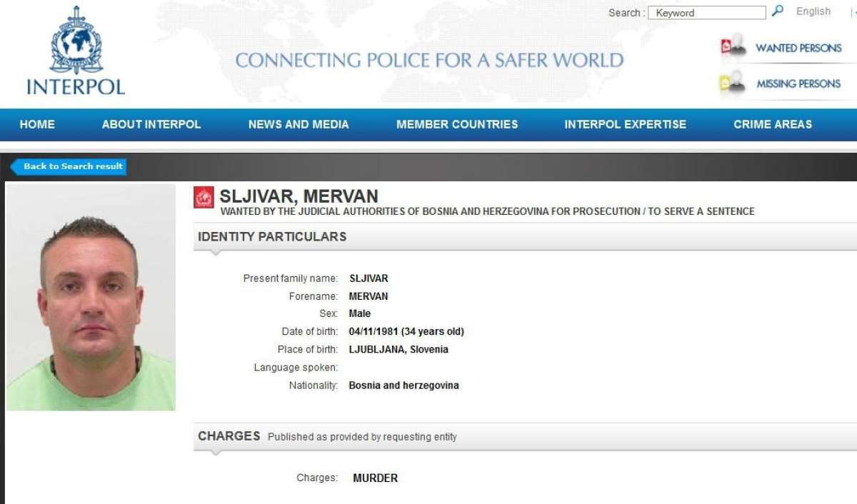Screen dimensions: 857x504
Task: Click the sex value Male
Action: click(x=360, y=313)
